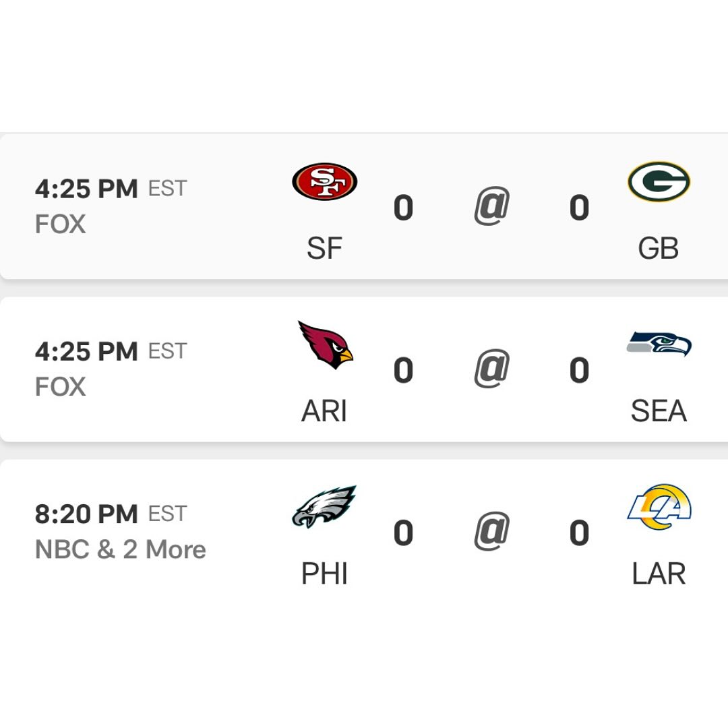The width and height of the screenshot is (728, 728).
Task: Open the Philadelphia Eagles logo
Action: pyautogui.click(x=324, y=506)
